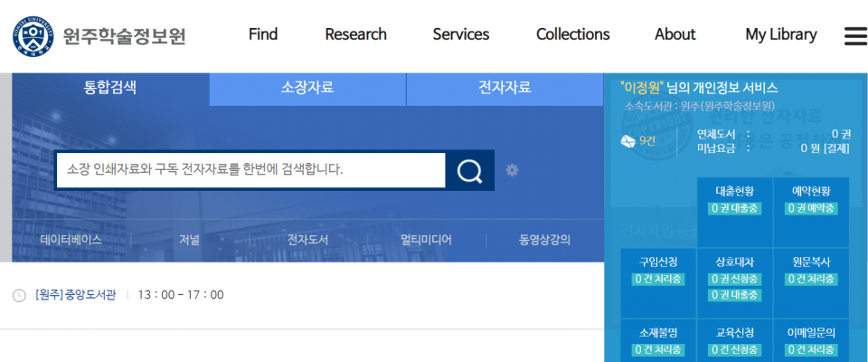Click the 대출현황 tile
This screenshot has width=868, height=362.
point(734,199)
